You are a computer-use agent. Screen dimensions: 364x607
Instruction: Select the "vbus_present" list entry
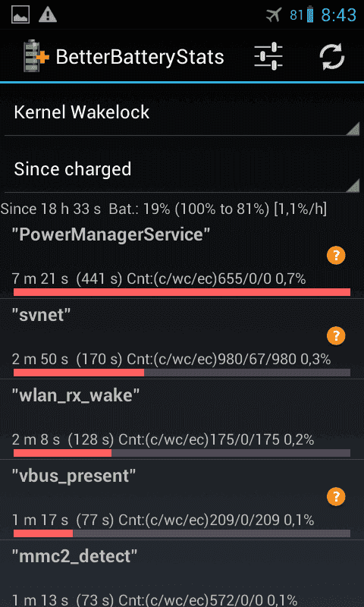click(x=182, y=500)
